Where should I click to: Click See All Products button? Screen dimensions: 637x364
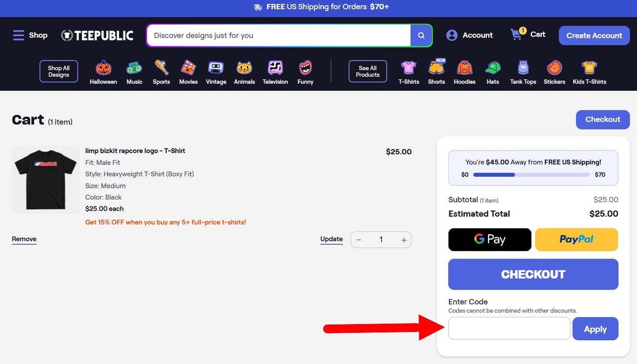(368, 71)
